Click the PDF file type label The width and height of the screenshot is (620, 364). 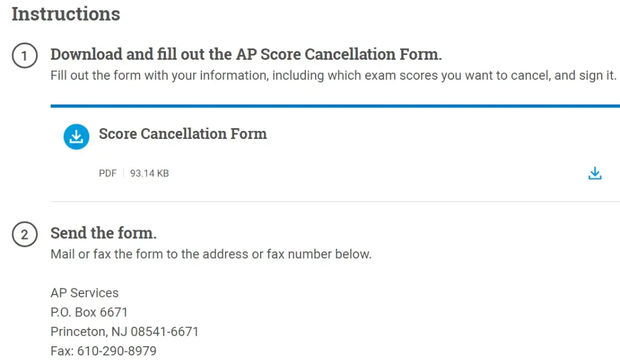tap(107, 173)
